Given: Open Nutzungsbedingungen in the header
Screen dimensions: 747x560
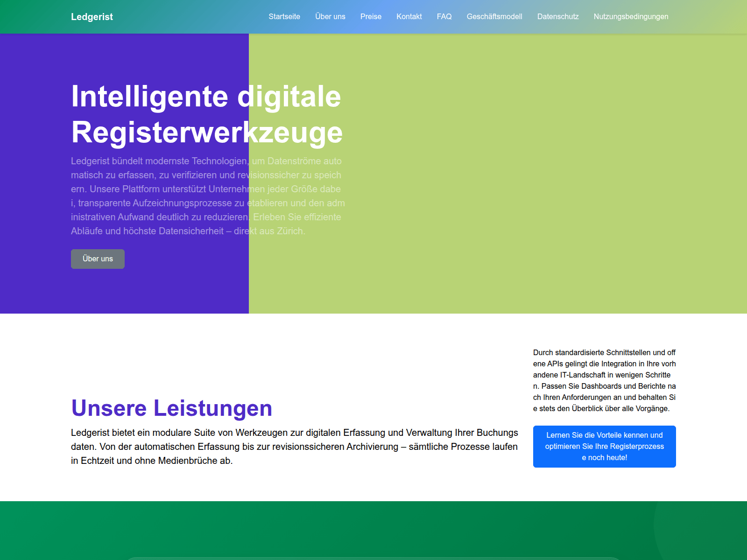Looking at the screenshot, I should 631,17.
